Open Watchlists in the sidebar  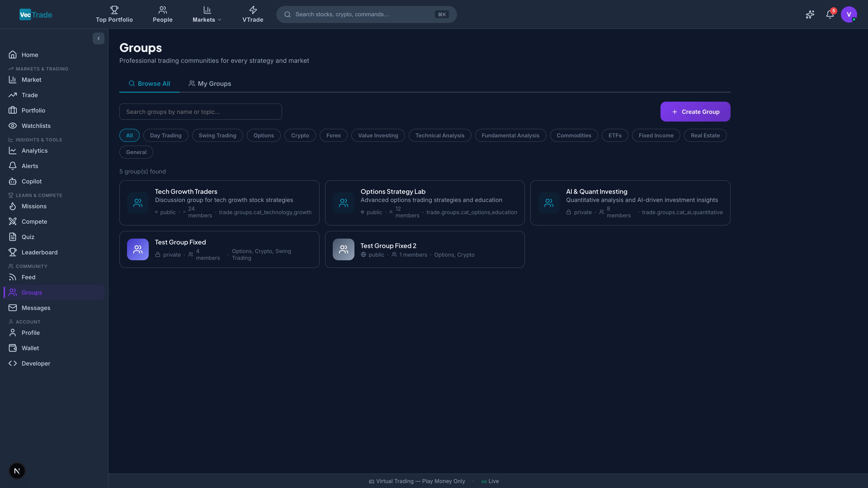click(x=54, y=126)
